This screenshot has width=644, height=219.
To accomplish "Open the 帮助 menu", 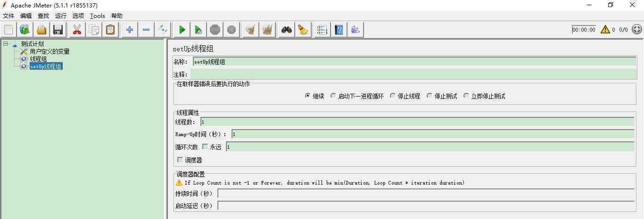I will 117,16.
